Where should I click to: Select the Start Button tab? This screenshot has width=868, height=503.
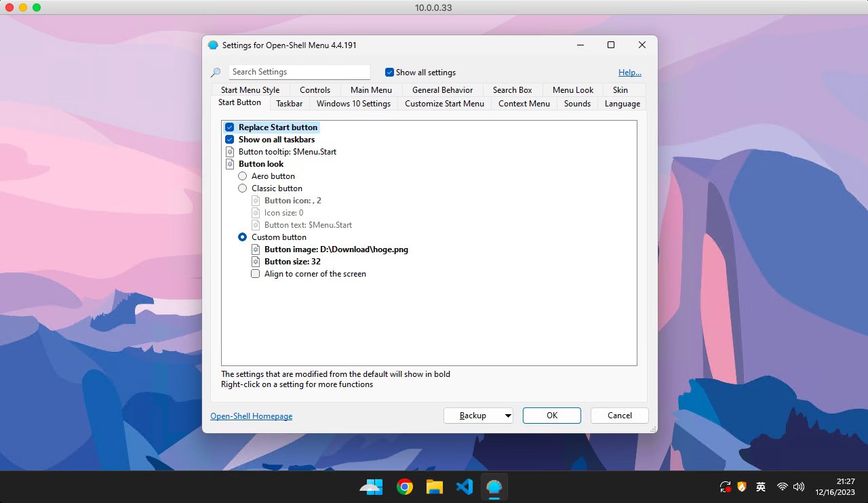point(239,103)
